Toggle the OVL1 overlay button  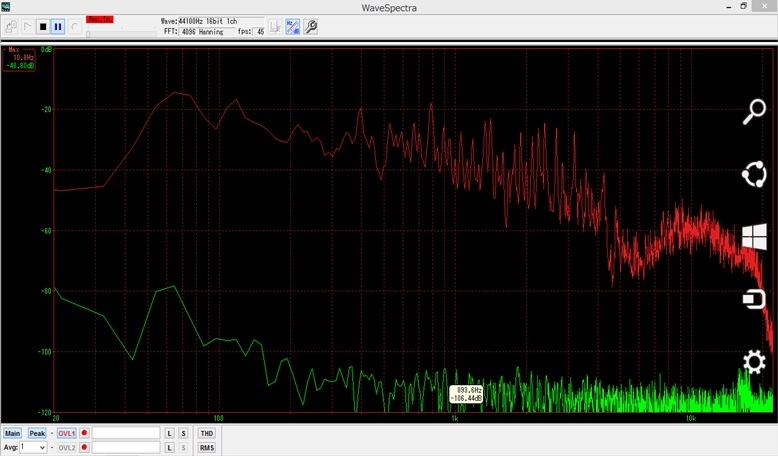66,433
